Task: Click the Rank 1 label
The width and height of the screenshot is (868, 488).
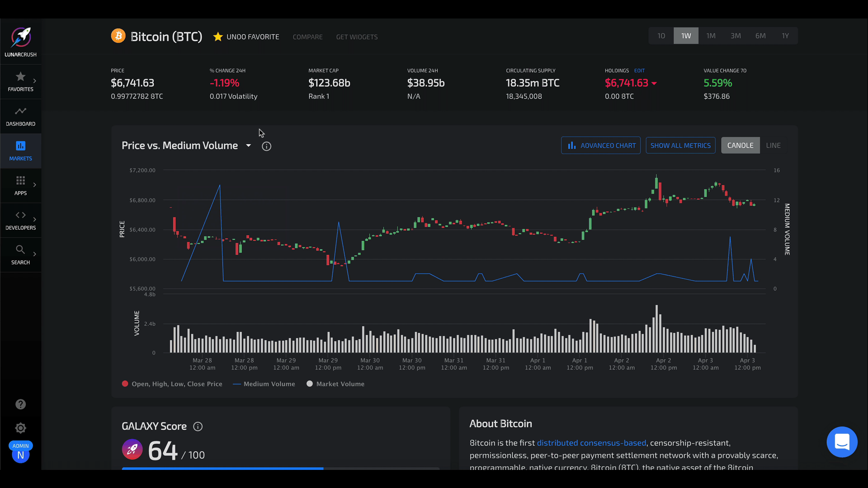Action: pos(319,96)
